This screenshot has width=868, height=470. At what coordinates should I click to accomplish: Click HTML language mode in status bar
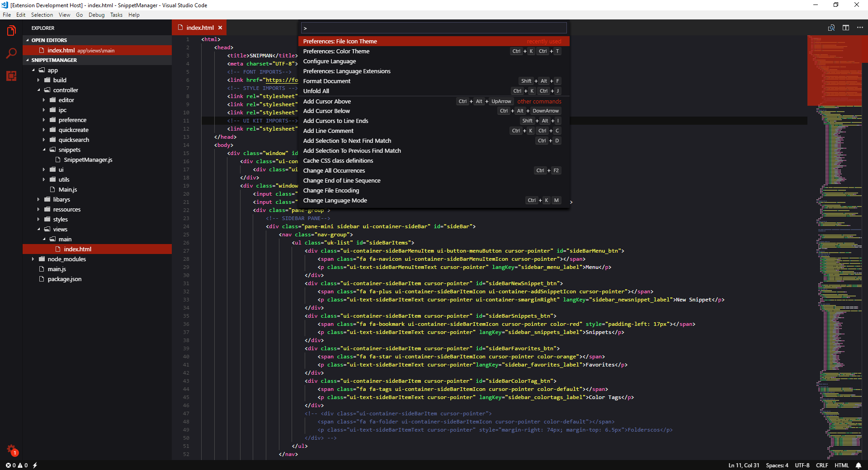point(842,465)
